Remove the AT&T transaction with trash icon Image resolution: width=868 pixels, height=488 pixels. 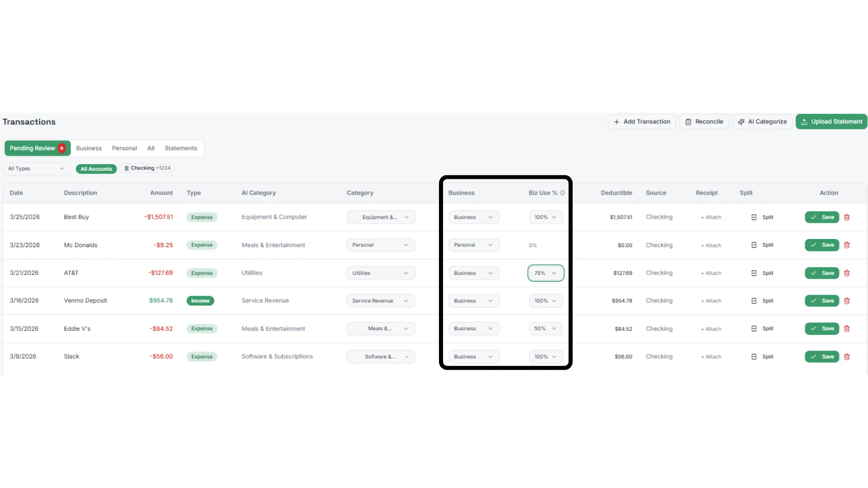click(x=847, y=273)
